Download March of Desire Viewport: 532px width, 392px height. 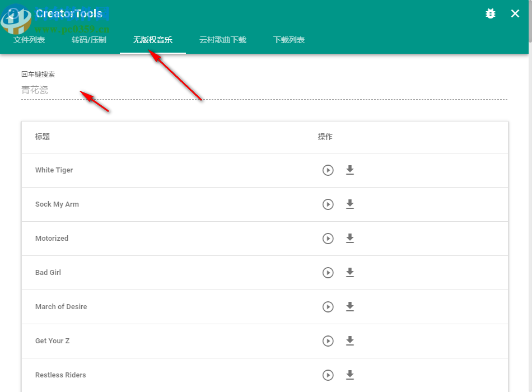click(350, 307)
